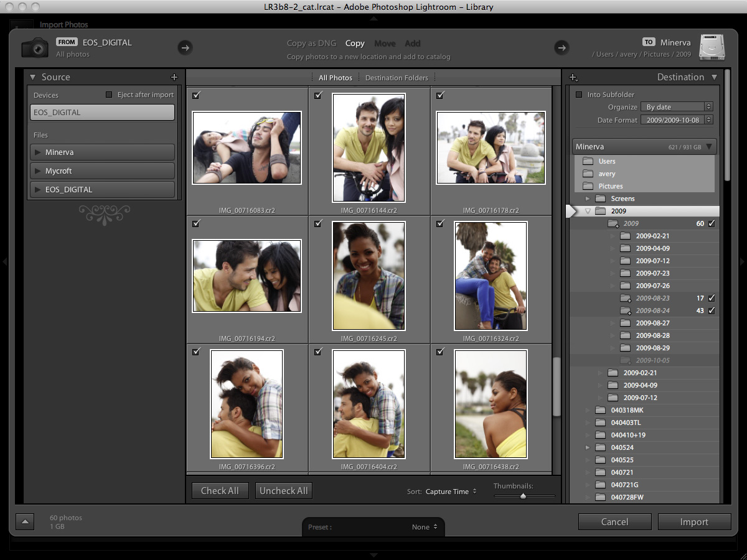Click the camera source icon
The height and width of the screenshot is (560, 747).
click(x=35, y=47)
